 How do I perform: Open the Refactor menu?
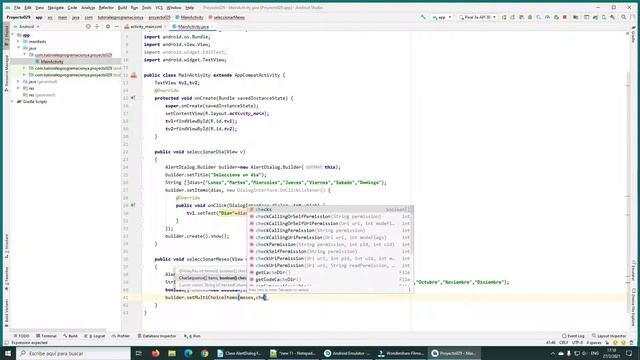tap(106, 8)
